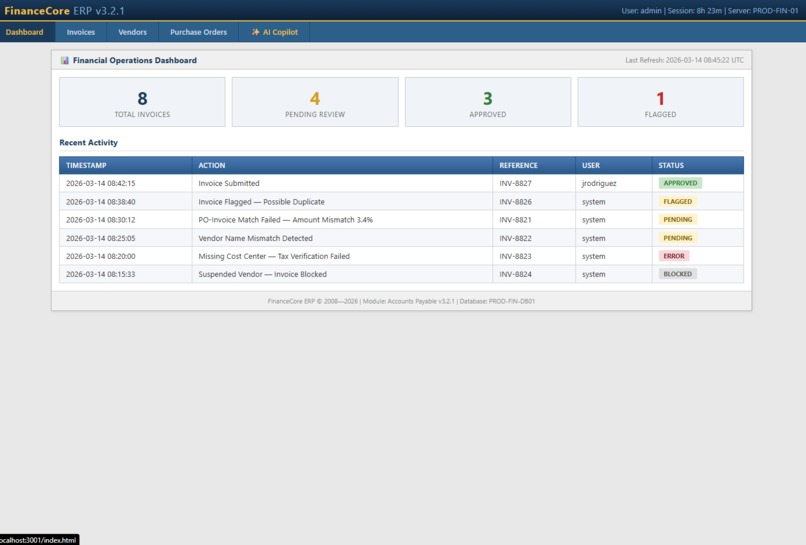
Task: Click reference INV-8822
Action: [515, 238]
